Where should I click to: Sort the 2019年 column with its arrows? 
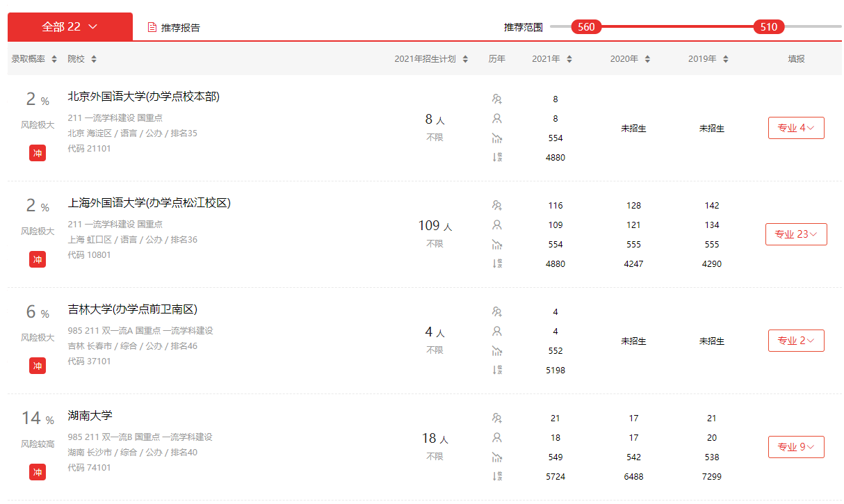point(726,59)
